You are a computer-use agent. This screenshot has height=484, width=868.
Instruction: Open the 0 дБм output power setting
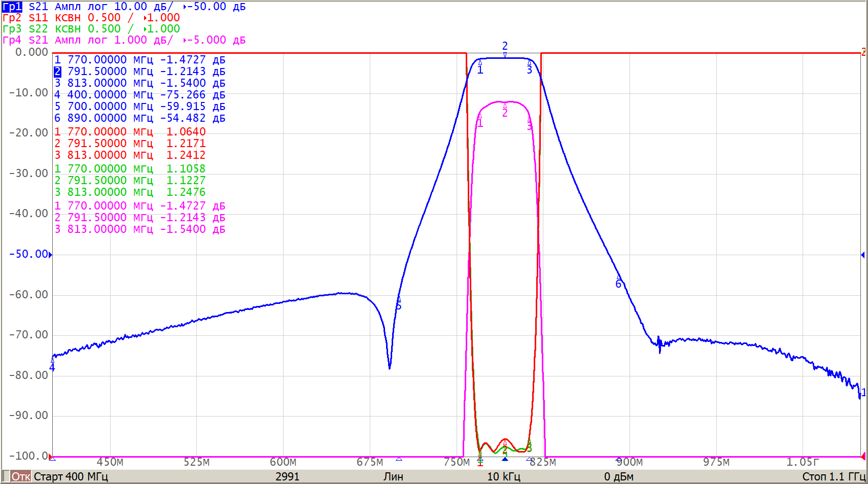[618, 477]
